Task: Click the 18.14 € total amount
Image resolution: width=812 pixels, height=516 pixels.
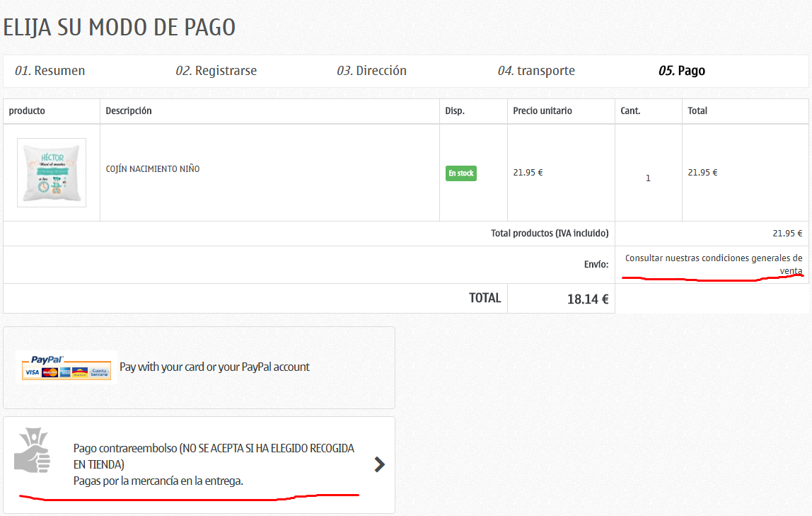Action: 588,299
